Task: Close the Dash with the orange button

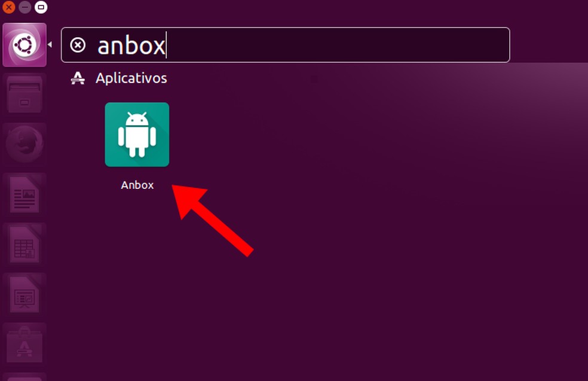Action: tap(8, 7)
